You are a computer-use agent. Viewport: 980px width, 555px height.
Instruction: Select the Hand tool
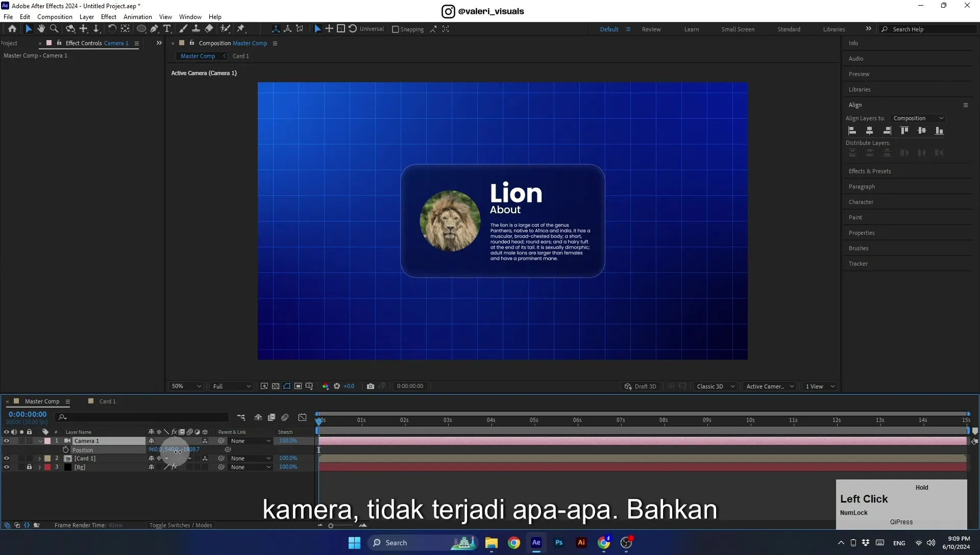point(41,29)
